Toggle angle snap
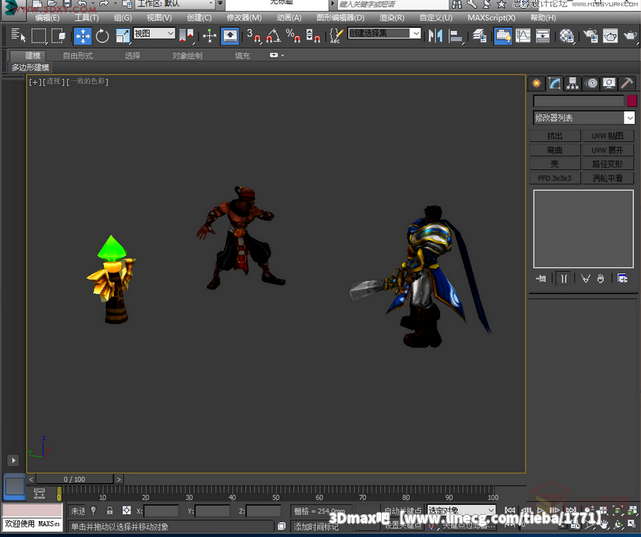Image resolution: width=641 pixels, height=537 pixels. point(273,36)
